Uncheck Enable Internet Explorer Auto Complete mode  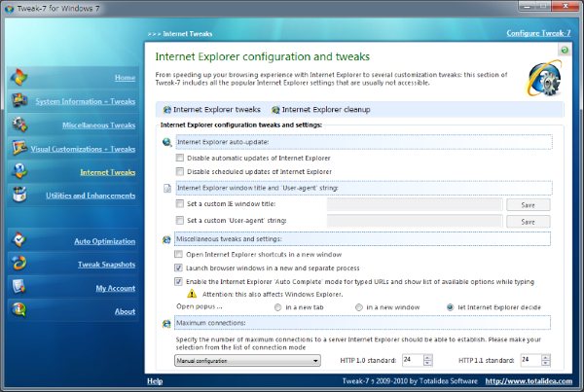tap(179, 281)
